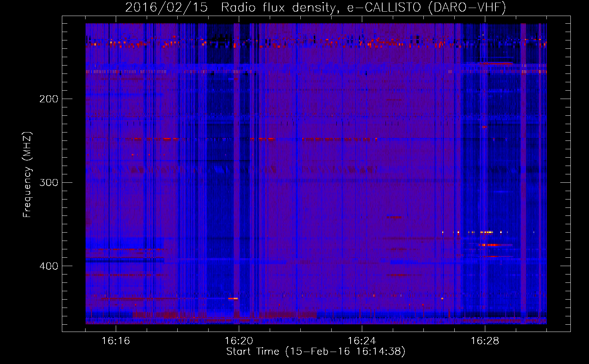Click the date '2016/02/15' in the title

pyautogui.click(x=166, y=8)
